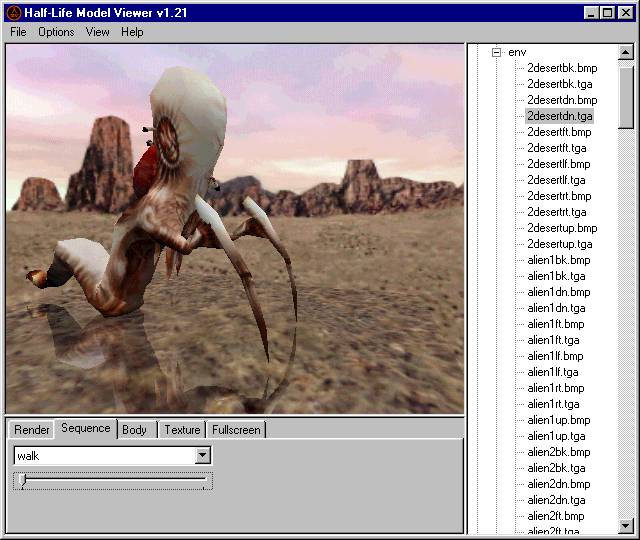Click the file tree scroll down arrow
Screen dimensions: 640x540
point(626,525)
